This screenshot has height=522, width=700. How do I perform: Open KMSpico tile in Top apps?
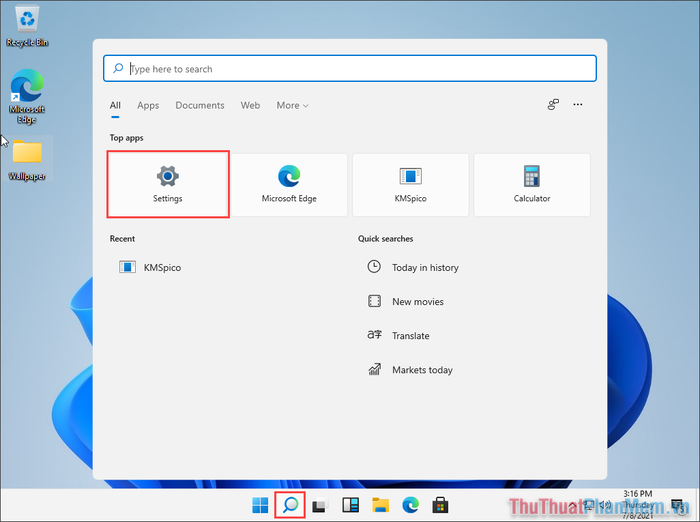pos(410,184)
